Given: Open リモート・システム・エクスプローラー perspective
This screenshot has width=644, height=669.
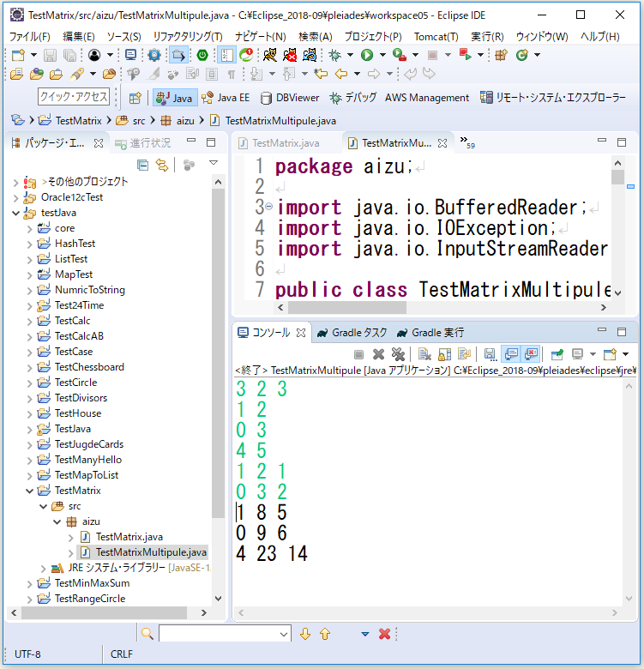Looking at the screenshot, I should tap(552, 98).
